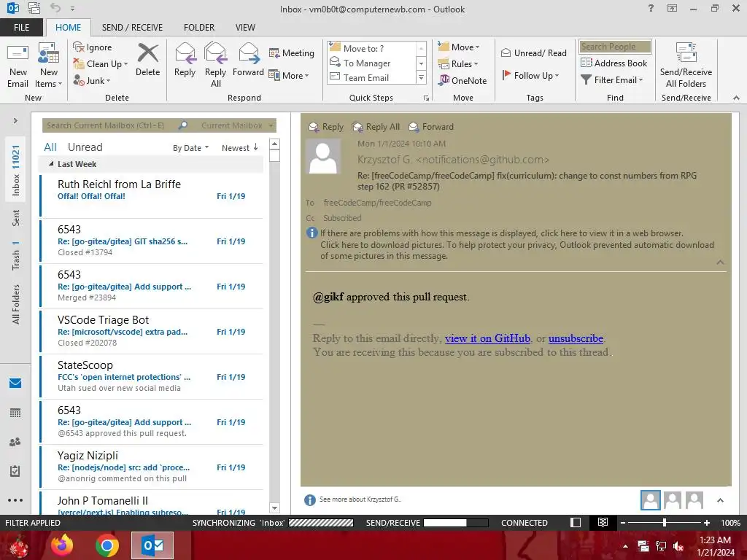The image size is (747, 560).
Task: Expand Quick Steps gallery
Action: click(x=421, y=78)
